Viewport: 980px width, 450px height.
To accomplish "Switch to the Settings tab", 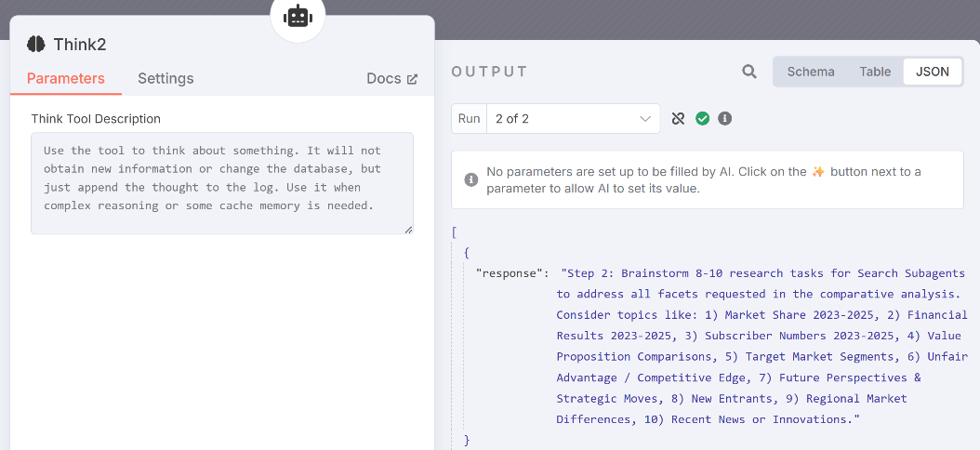I will coord(166,78).
